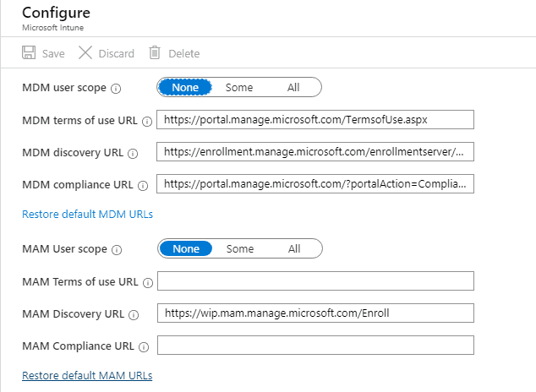Set MDM user scope to Some
The image size is (536, 392).
(239, 87)
